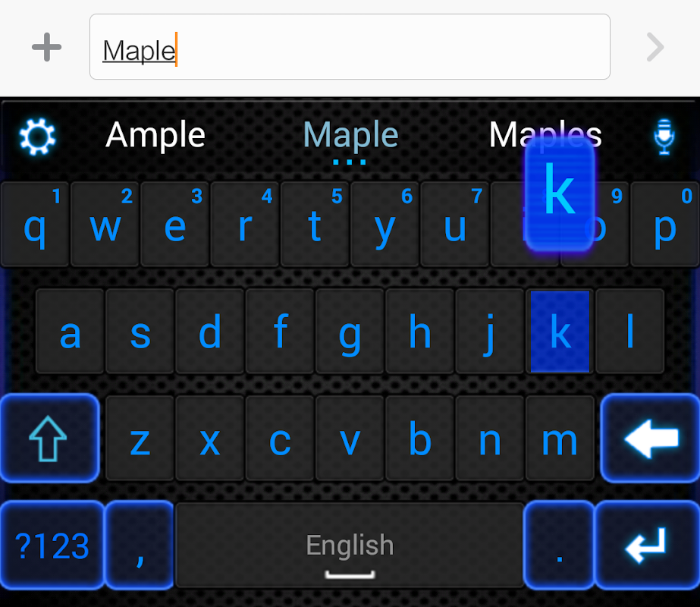Image resolution: width=700 pixels, height=607 pixels.
Task: Tap the backspace arrow key
Action: pos(651,439)
